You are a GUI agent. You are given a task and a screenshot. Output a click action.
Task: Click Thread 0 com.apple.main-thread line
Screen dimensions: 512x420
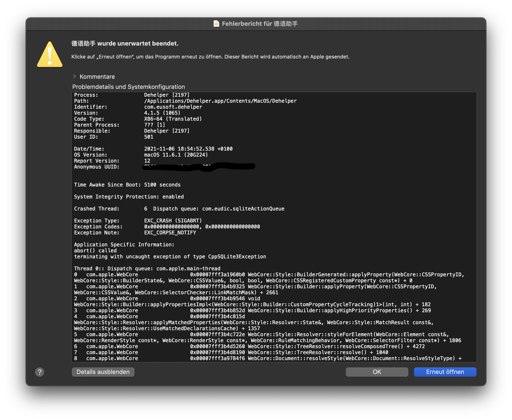[x=147, y=268]
